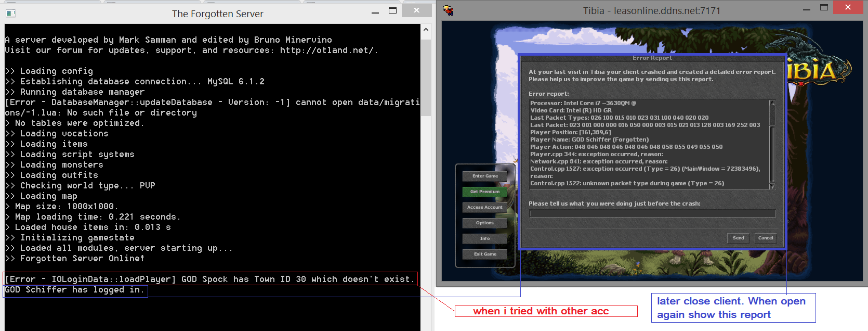Close the Tibia client window

pos(848,7)
